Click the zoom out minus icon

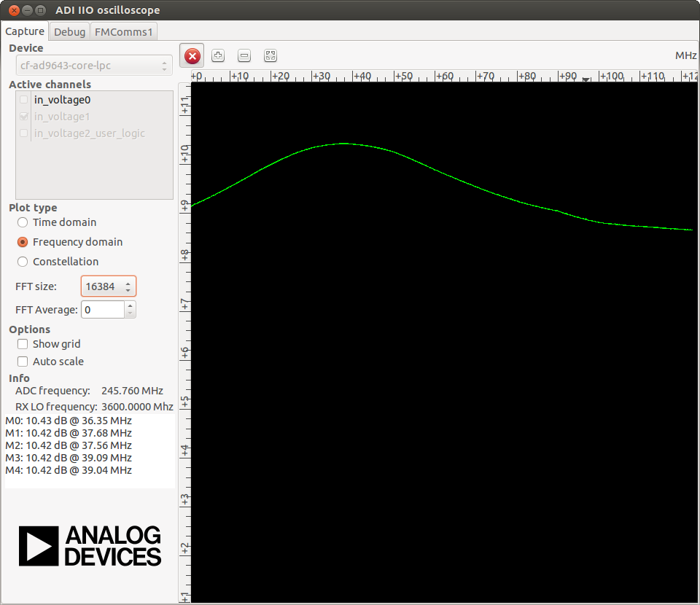(x=244, y=55)
